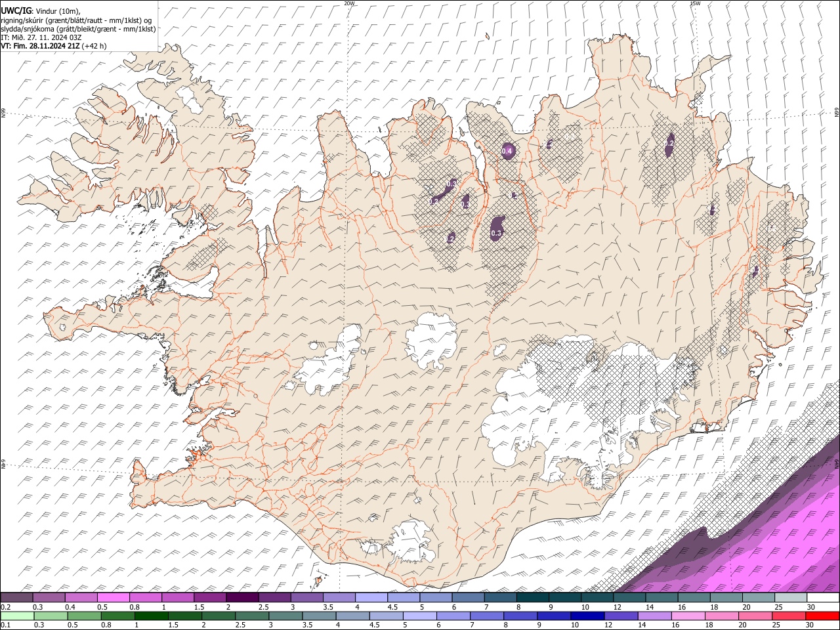
Task: Pick the upper legend swatch between 0.5 and 0.8
Action: coord(113,598)
